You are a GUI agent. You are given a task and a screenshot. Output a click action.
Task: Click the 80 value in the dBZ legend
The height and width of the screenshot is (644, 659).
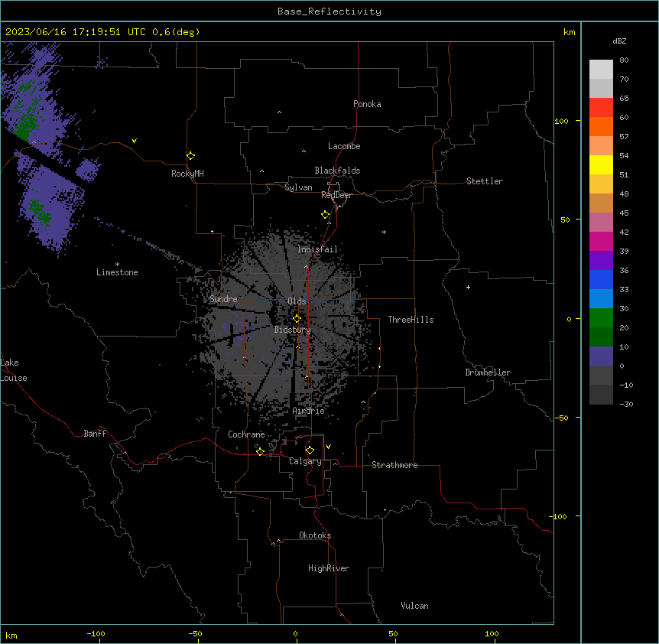[624, 60]
